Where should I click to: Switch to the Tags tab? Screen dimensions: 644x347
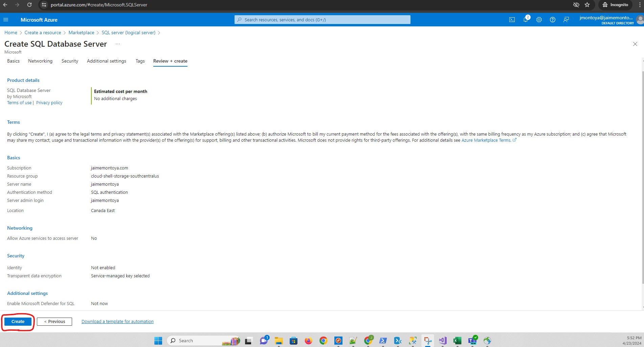140,61
